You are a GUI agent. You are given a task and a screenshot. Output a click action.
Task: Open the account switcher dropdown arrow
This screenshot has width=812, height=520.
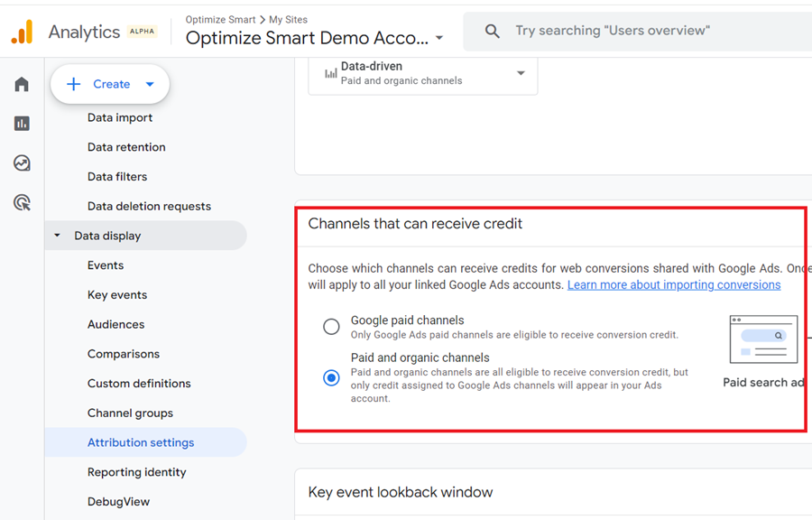(438, 38)
